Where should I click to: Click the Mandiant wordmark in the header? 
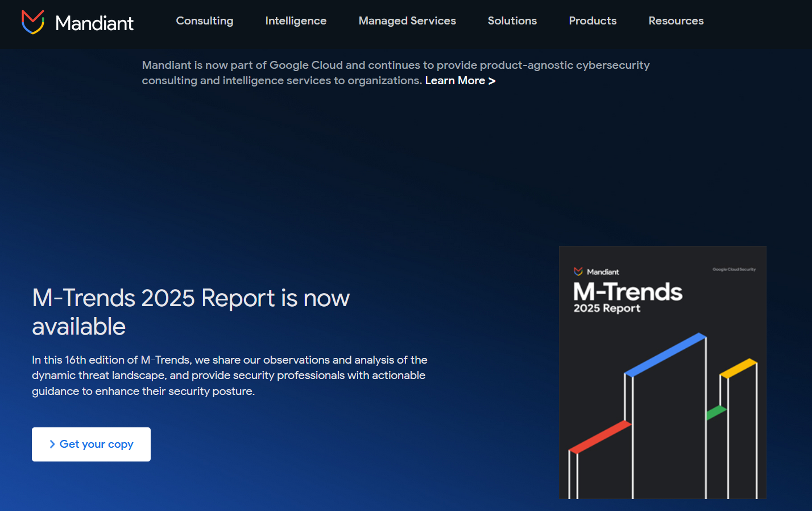pyautogui.click(x=94, y=23)
